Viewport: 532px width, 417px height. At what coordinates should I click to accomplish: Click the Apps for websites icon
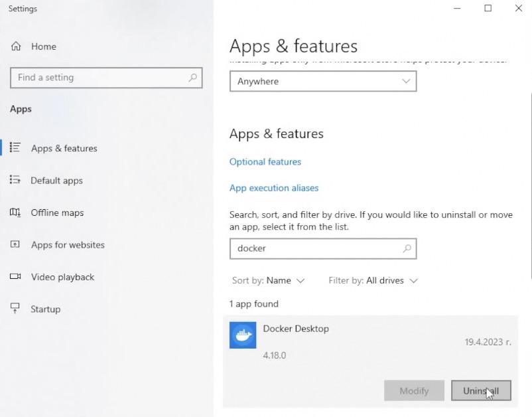15,244
